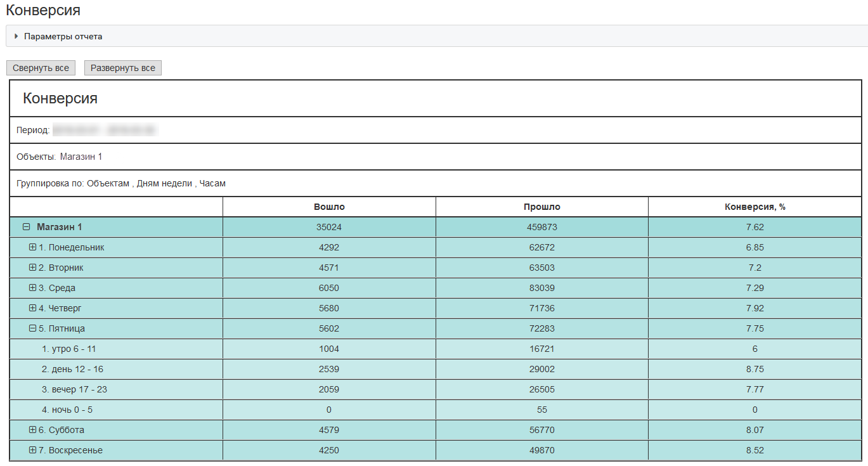
Task: Click the 7. Воскресенье label
Action: (x=70, y=450)
